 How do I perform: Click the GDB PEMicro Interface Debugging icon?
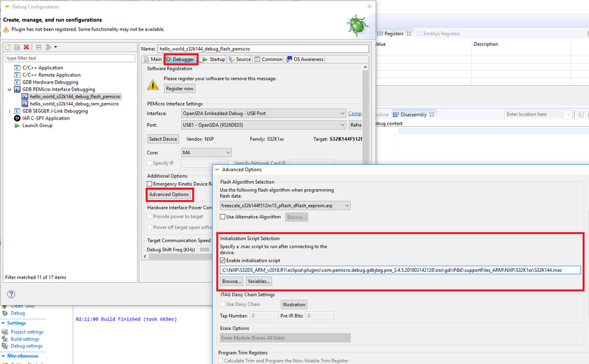click(x=17, y=90)
